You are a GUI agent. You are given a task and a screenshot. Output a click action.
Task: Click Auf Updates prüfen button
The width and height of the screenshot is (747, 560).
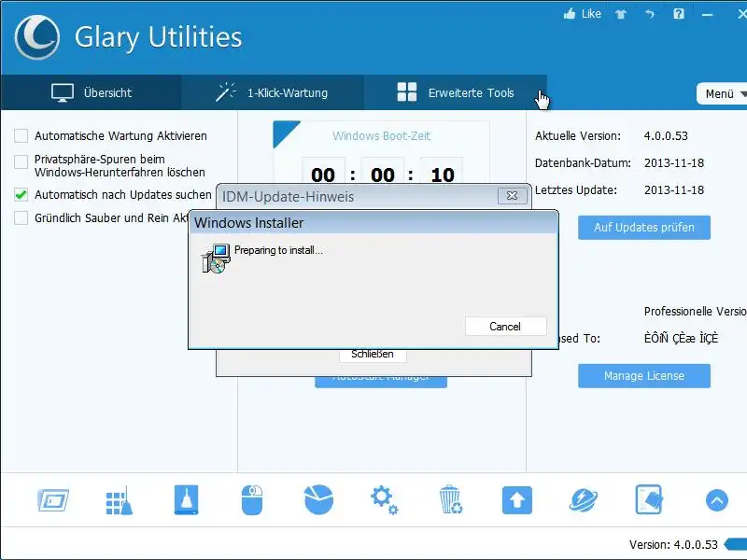point(644,228)
